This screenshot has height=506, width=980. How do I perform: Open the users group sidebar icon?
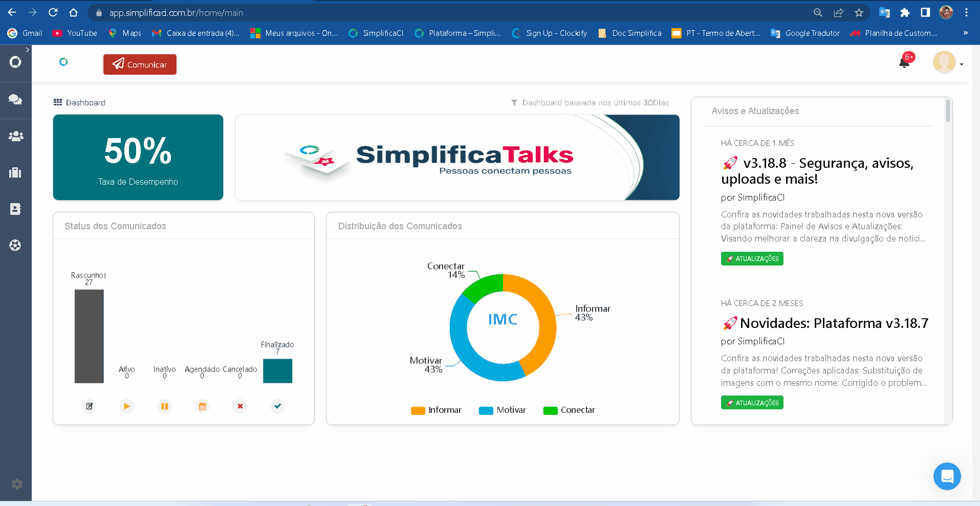point(15,136)
